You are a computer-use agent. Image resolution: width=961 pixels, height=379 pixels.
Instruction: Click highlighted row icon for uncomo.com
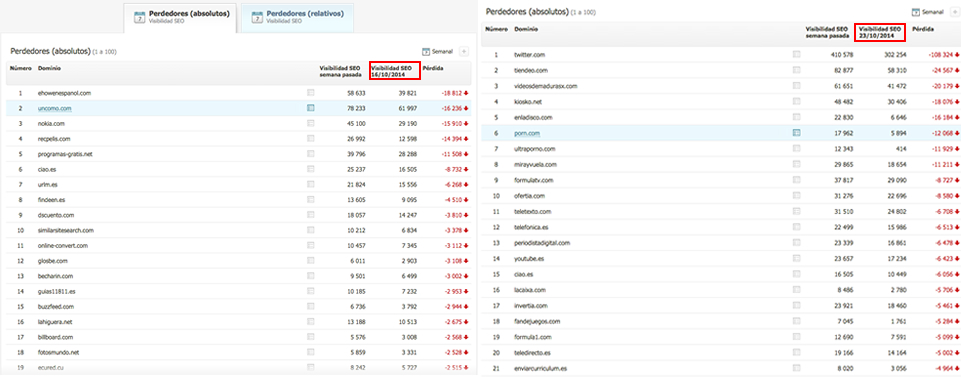tap(311, 108)
